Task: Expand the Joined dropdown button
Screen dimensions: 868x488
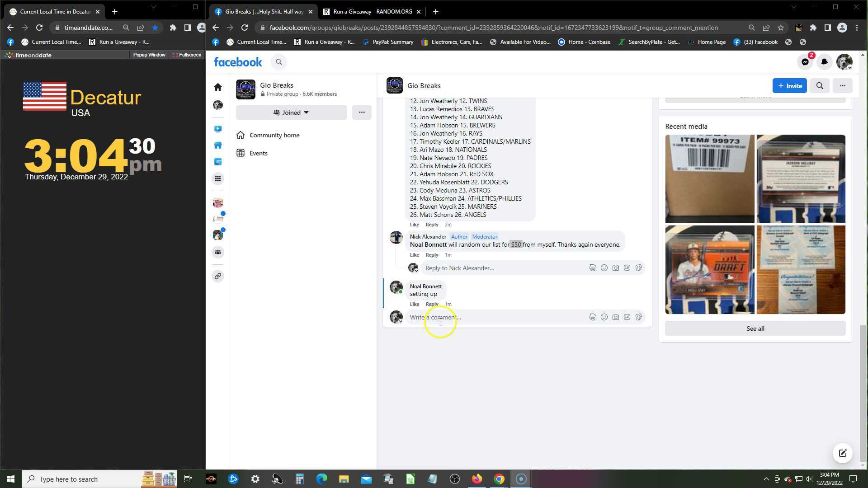Action: (291, 113)
